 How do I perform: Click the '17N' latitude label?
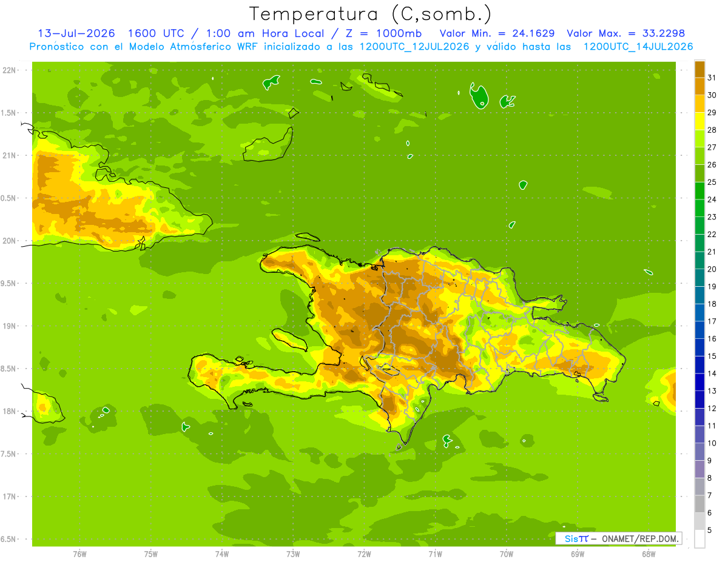pos(10,497)
